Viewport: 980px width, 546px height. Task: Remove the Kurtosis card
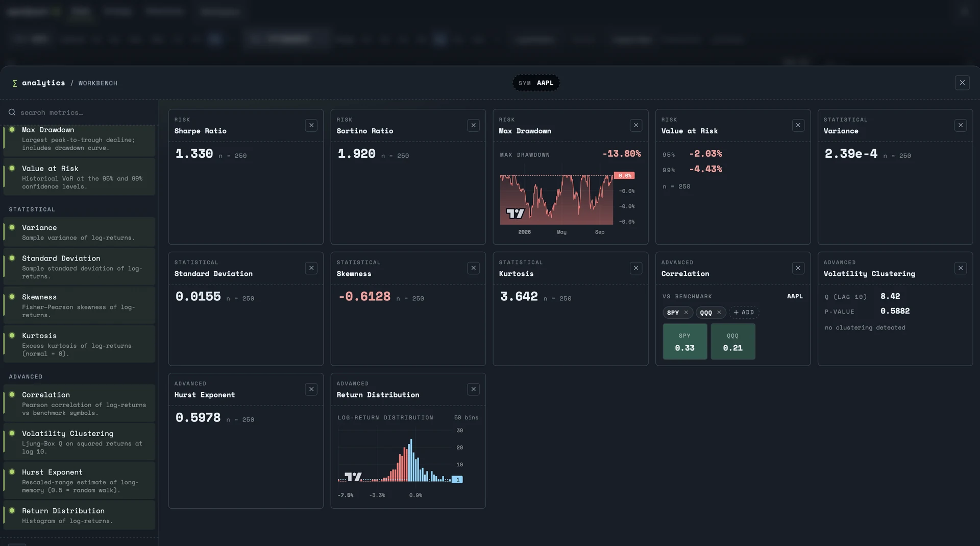coord(636,268)
